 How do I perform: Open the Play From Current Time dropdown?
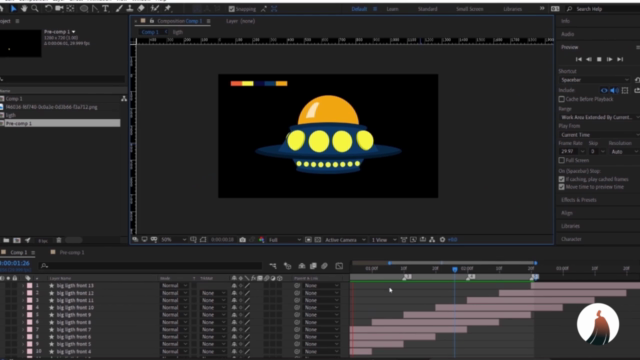599,135
